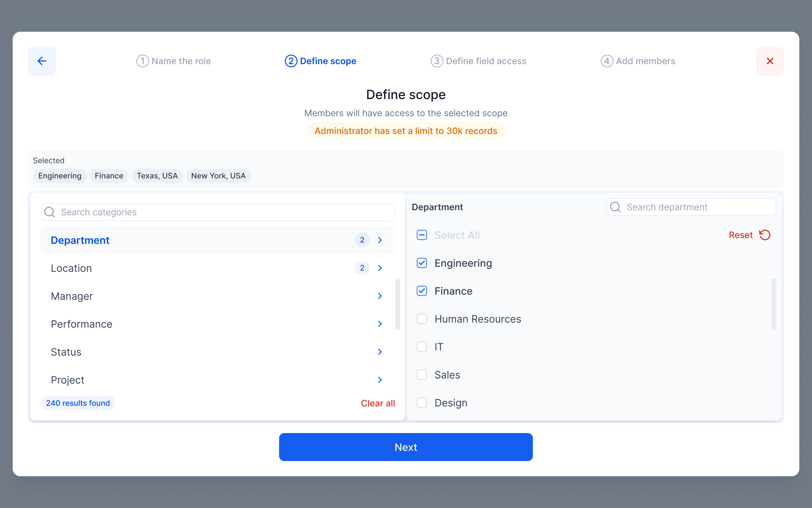
Task: Click the search categories magnifier icon
Action: tap(50, 212)
